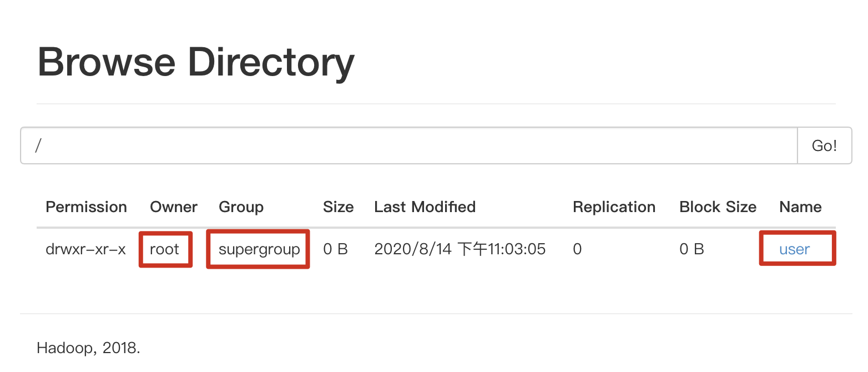Select the replication count value
868x372 pixels.
(x=577, y=249)
